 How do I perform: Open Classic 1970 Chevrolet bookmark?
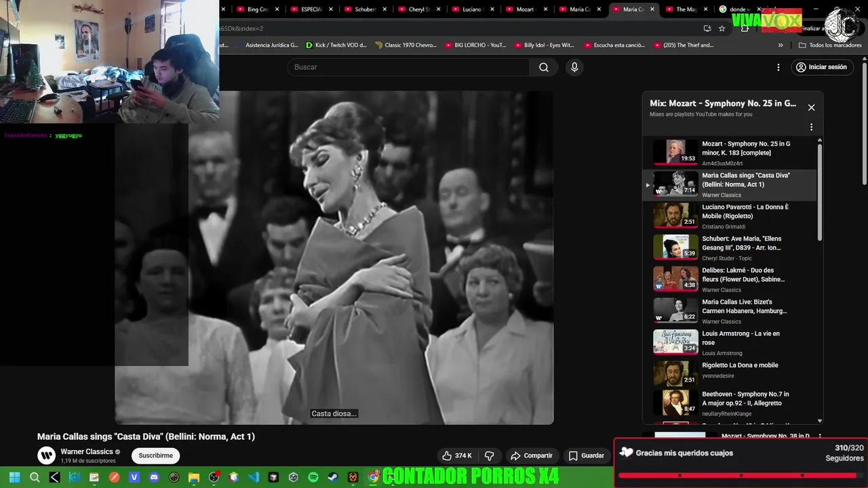click(x=406, y=45)
